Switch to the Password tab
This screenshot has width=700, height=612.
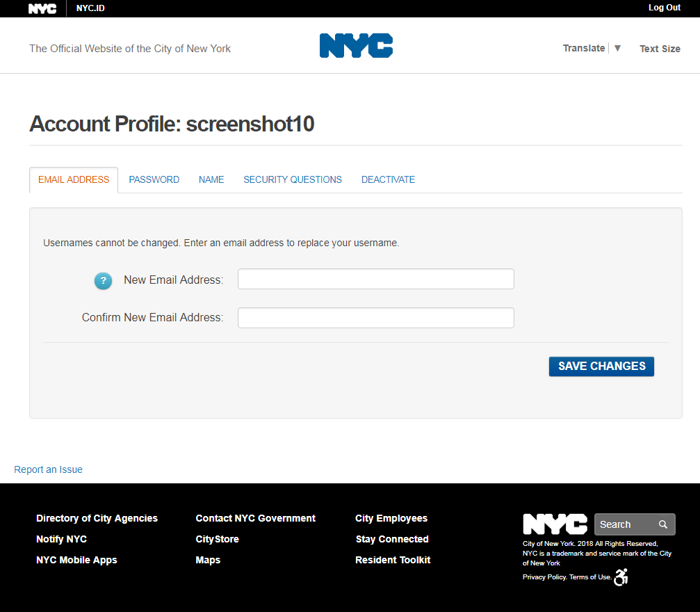154,179
